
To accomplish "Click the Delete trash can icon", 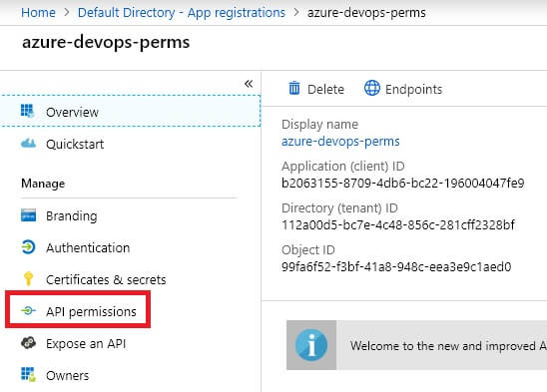I will coord(294,88).
